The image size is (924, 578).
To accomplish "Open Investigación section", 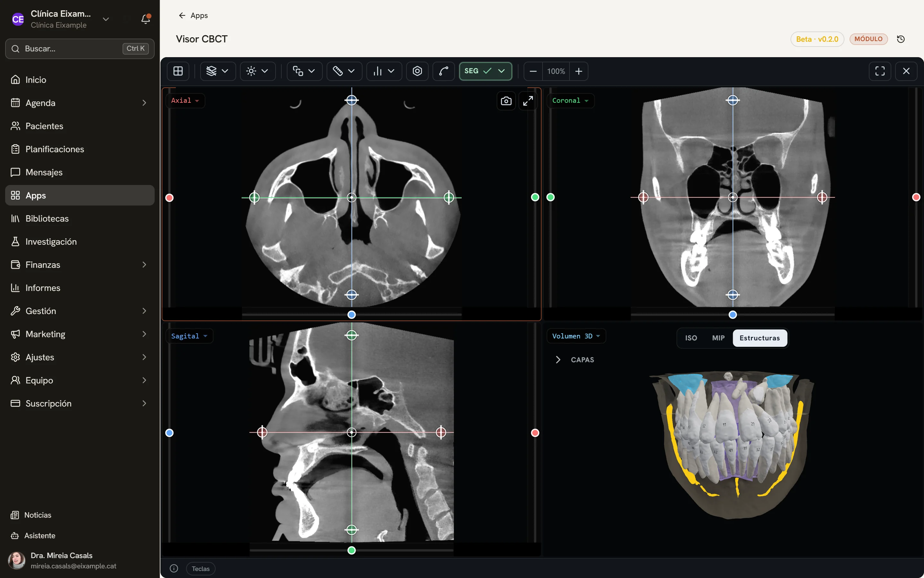I will (80, 241).
